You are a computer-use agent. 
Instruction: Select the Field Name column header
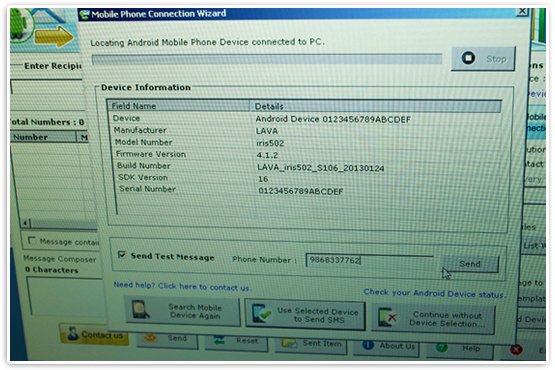click(x=179, y=106)
